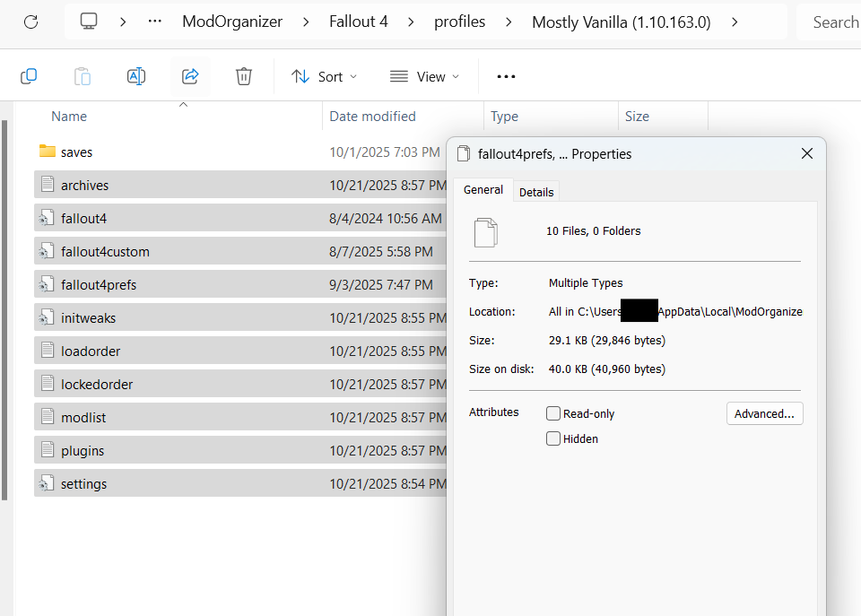861x616 pixels.
Task: Click the Paste toolbar icon
Action: 83,76
